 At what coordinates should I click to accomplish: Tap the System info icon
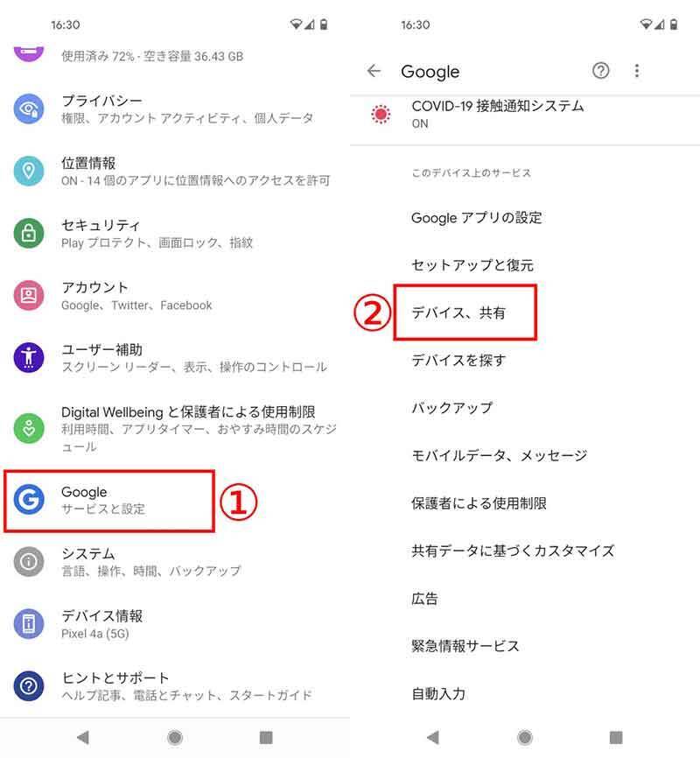click(29, 562)
